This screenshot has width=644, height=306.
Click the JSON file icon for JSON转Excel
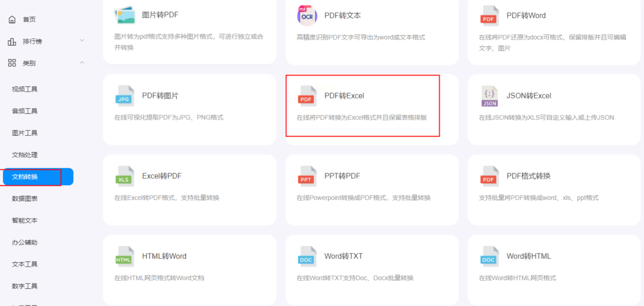click(x=489, y=96)
